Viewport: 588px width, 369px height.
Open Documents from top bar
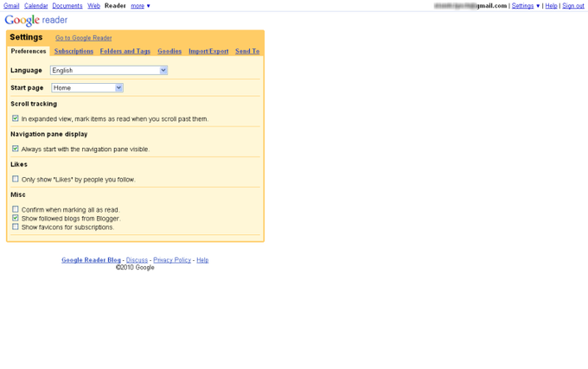67,6
